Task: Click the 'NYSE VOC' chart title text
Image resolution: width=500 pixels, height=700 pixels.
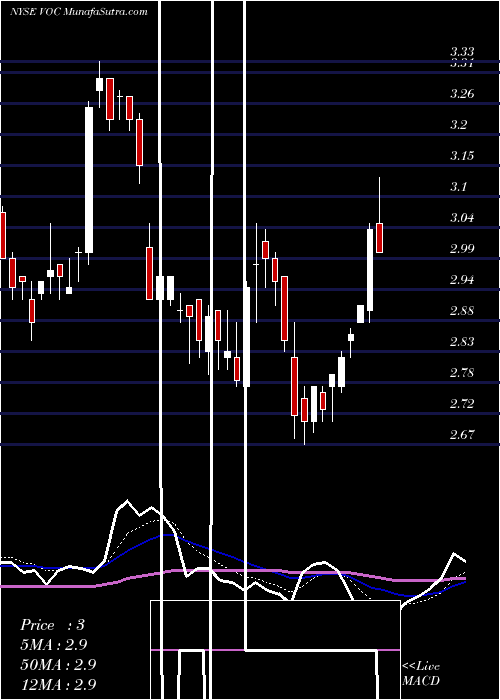Action: coord(35,12)
